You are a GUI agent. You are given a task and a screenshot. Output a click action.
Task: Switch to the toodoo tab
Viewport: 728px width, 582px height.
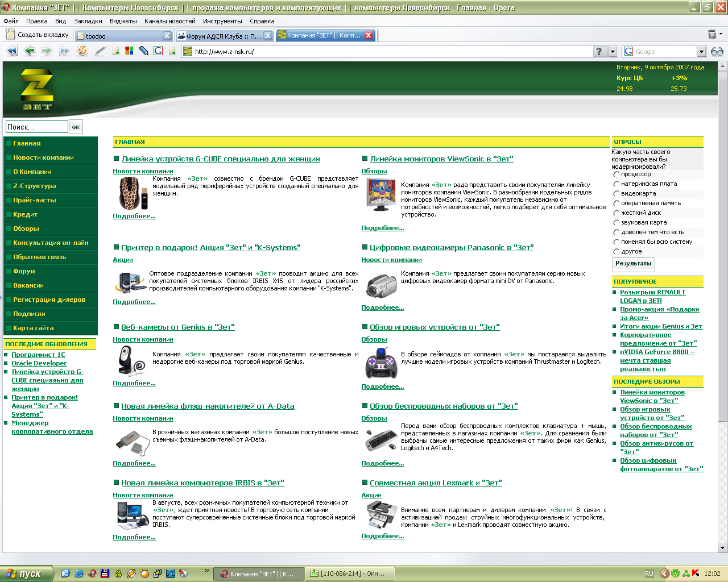click(123, 36)
